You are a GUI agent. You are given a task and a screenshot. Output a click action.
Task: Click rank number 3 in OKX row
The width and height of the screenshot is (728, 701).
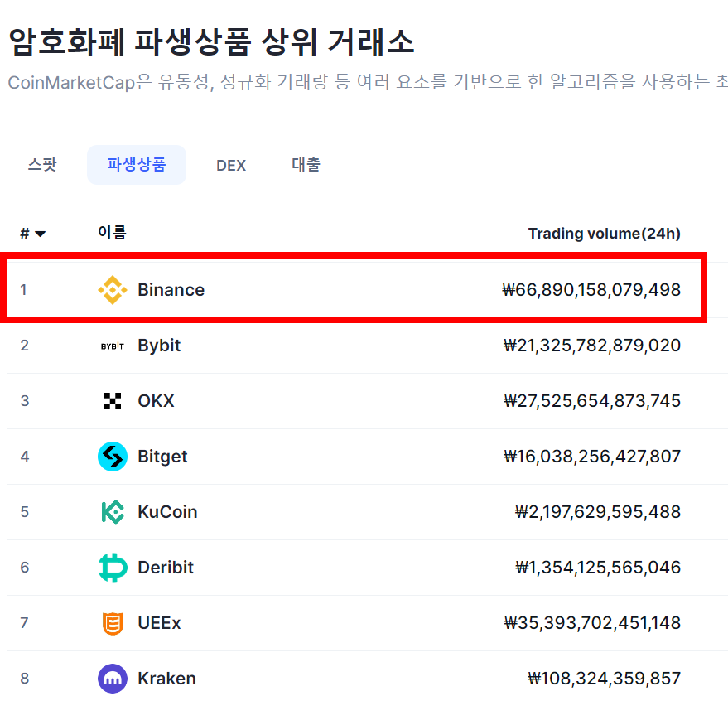pos(25,401)
